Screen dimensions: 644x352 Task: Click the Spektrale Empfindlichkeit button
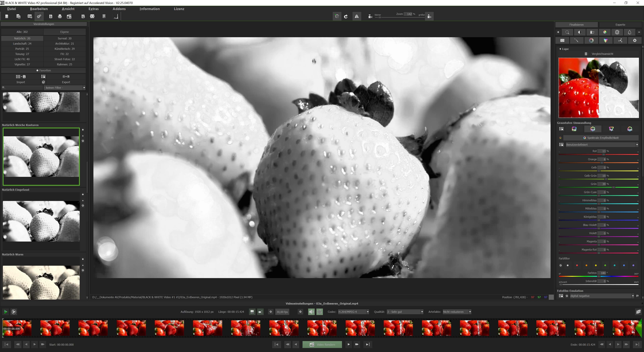tap(602, 138)
